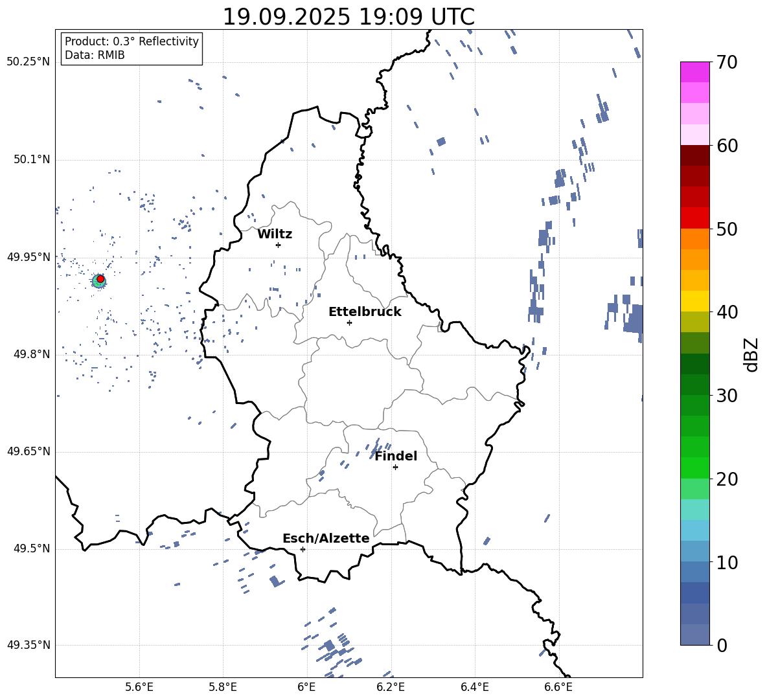Click the 50 tick label on colorbar

tap(727, 229)
